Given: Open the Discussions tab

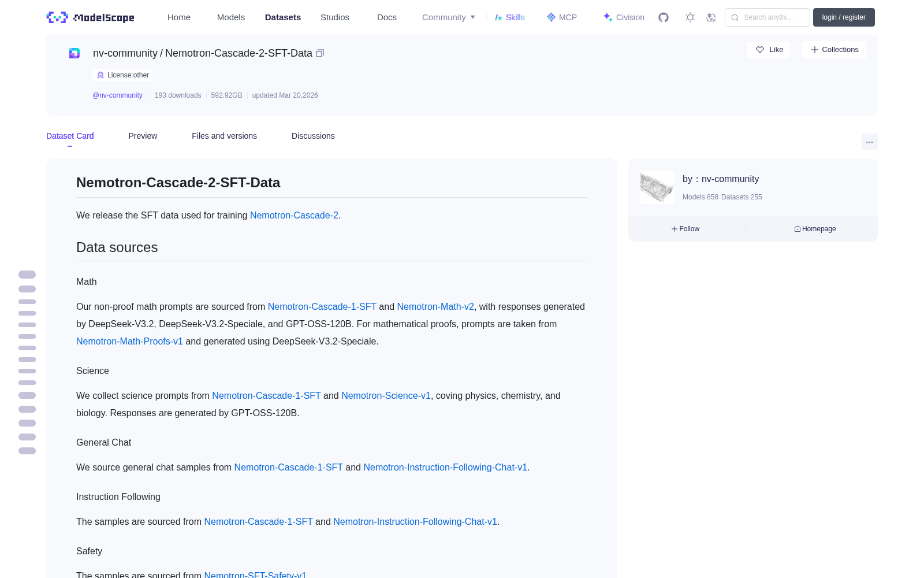Looking at the screenshot, I should (313, 136).
